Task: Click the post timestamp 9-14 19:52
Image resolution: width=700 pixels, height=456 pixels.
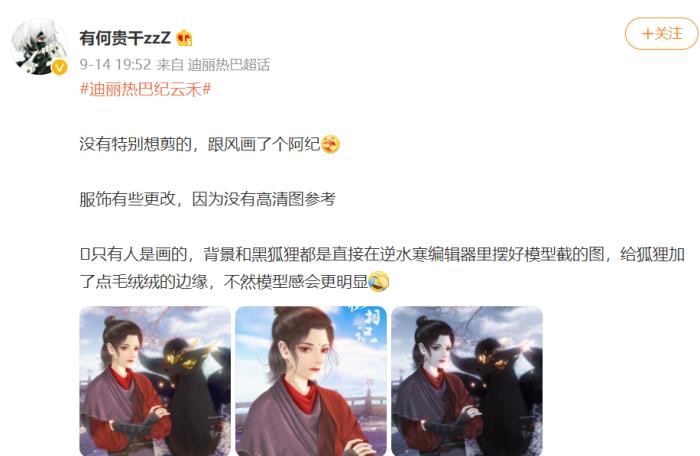Action: (115, 65)
